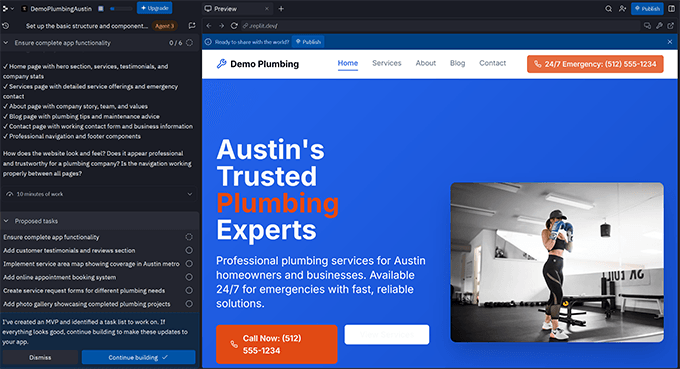Select Add customer testimonials task circle
680x369 pixels.
[x=189, y=251]
